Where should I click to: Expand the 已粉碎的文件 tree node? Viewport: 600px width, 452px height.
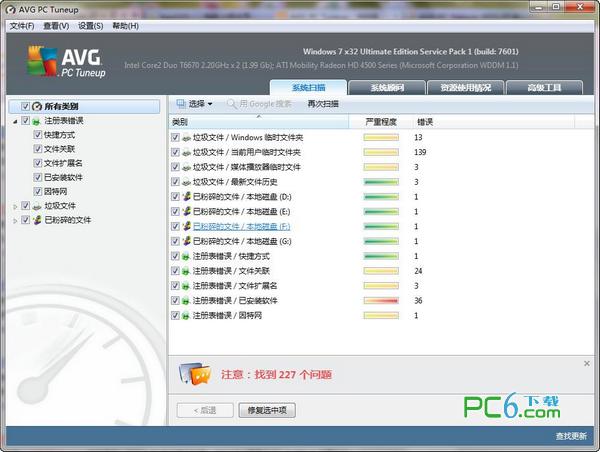15,221
